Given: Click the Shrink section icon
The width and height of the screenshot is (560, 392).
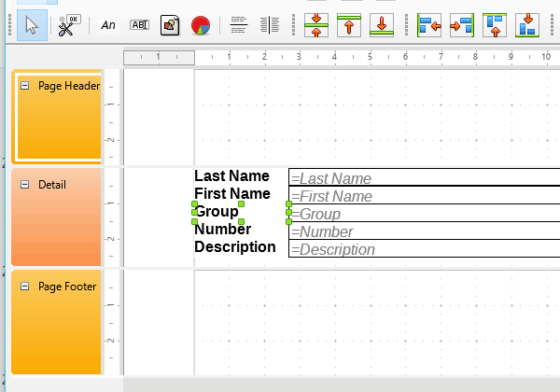Looking at the screenshot, I should click(x=316, y=25).
